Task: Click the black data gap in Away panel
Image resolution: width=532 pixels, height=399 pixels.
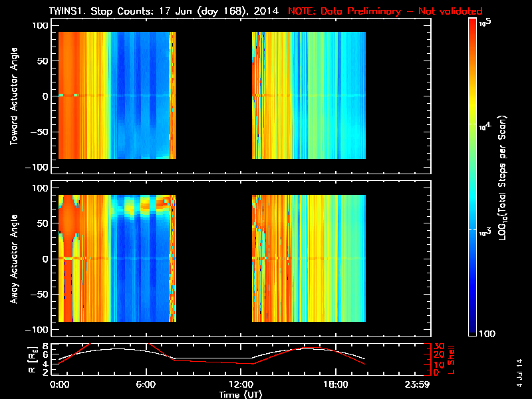Action: coord(214,259)
